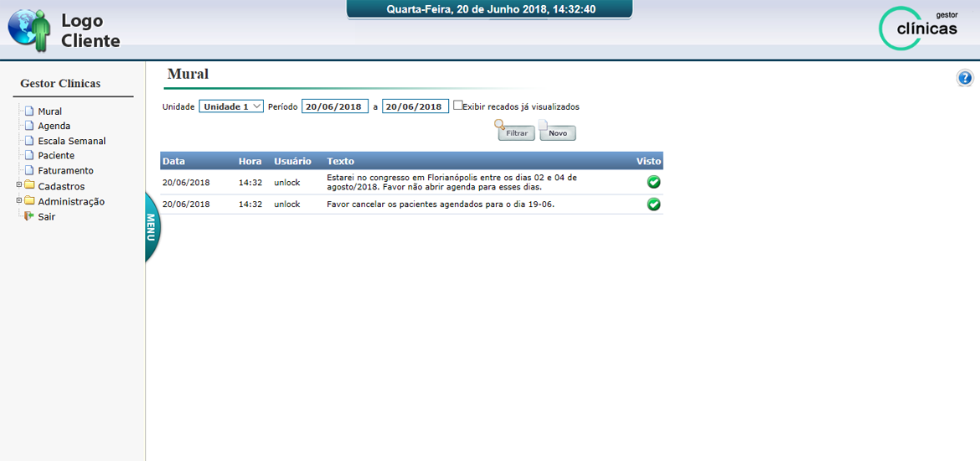Open Escala Semanal in the sidebar
Viewport: 980px width, 461px height.
pos(72,141)
